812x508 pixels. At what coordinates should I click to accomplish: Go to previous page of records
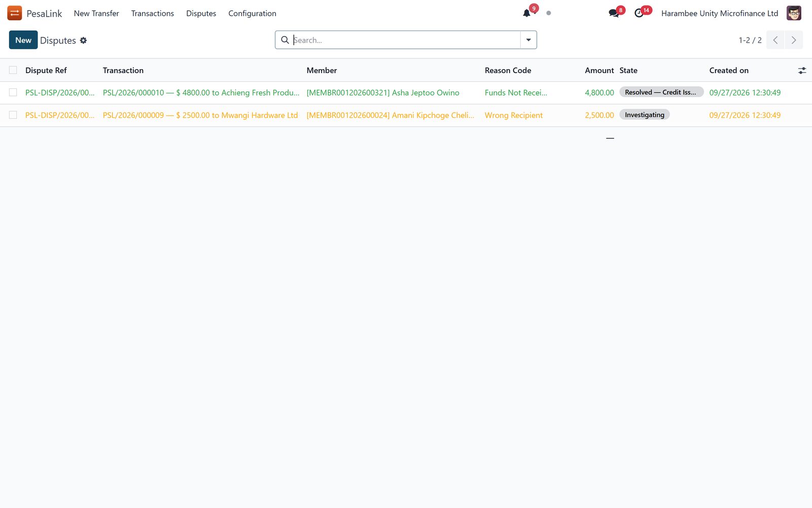(x=775, y=40)
